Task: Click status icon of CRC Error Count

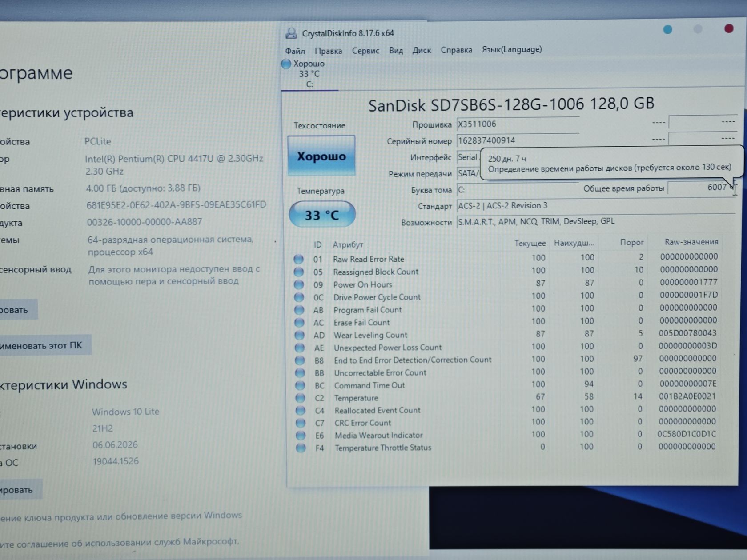Action: [x=301, y=423]
